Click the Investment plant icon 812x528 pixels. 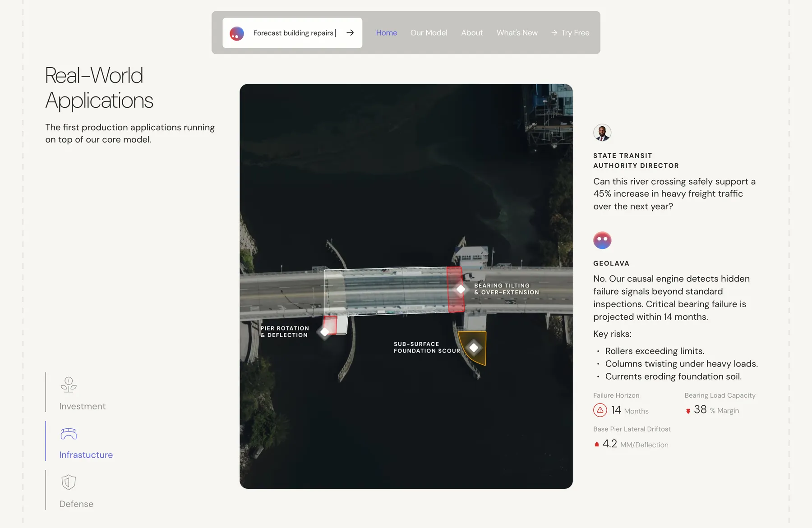69,385
